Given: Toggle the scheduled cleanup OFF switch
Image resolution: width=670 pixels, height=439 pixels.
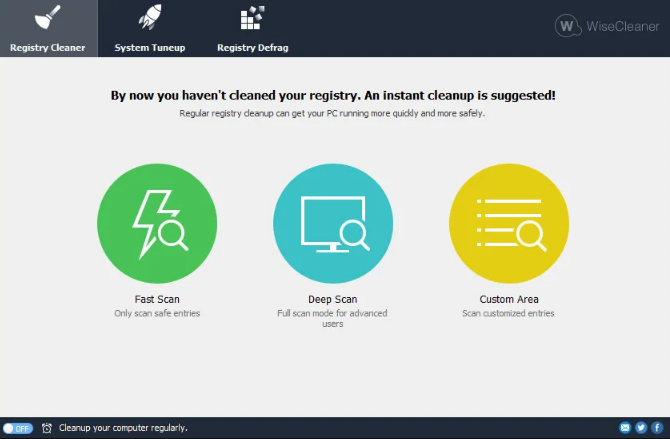Looking at the screenshot, I should (18, 428).
